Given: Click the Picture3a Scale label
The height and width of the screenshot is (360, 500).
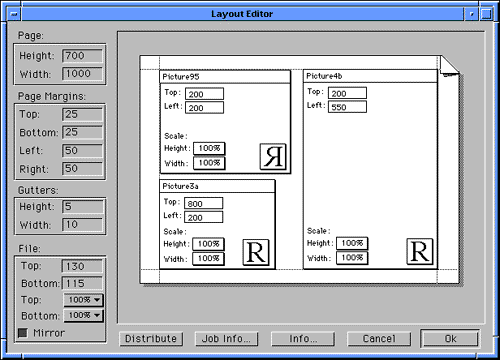Looking at the screenshot, I should pos(175,231).
